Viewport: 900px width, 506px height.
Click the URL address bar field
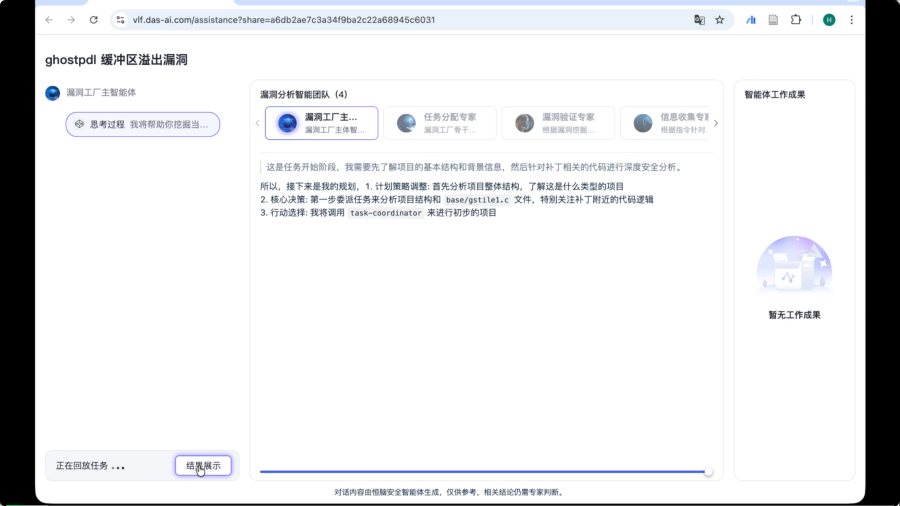click(x=400, y=20)
